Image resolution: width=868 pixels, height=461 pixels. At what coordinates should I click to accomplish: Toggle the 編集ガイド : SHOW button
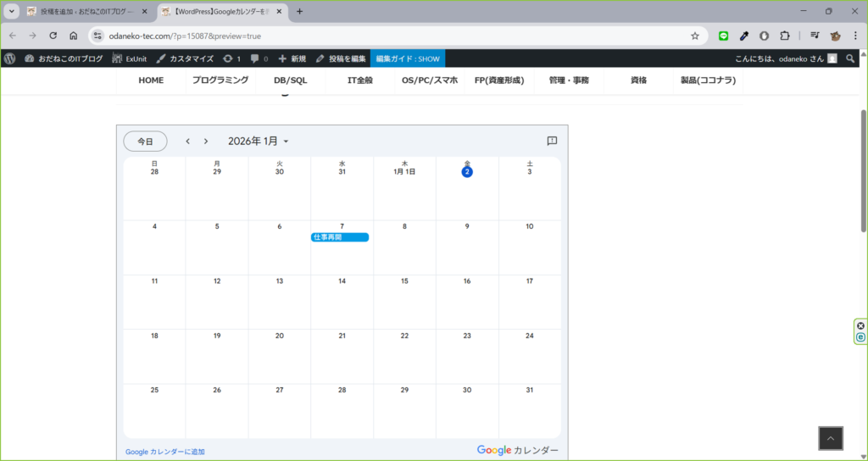[407, 58]
